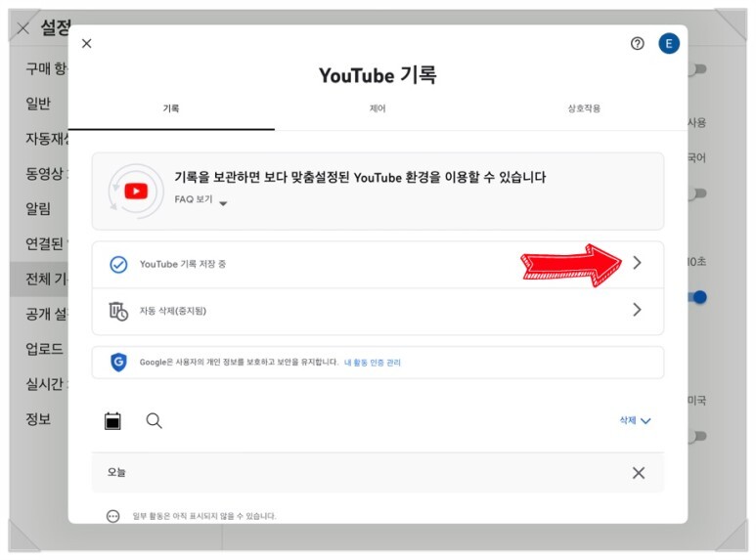Open 자동 삭제(중지됨) chevron
756x560 pixels.
[x=637, y=310]
